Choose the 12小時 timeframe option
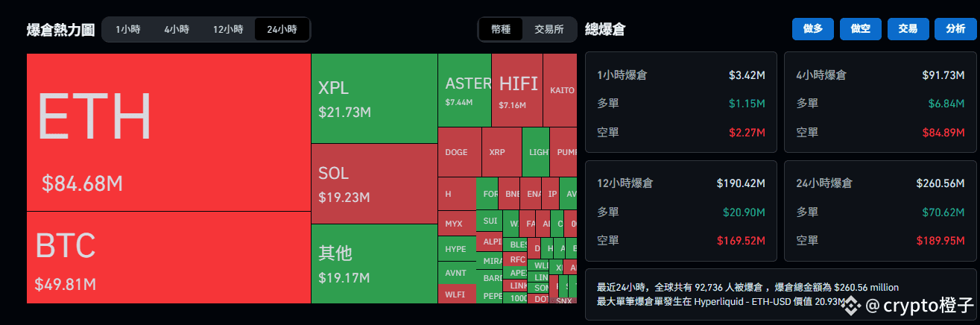This screenshot has width=980, height=325. (228, 30)
